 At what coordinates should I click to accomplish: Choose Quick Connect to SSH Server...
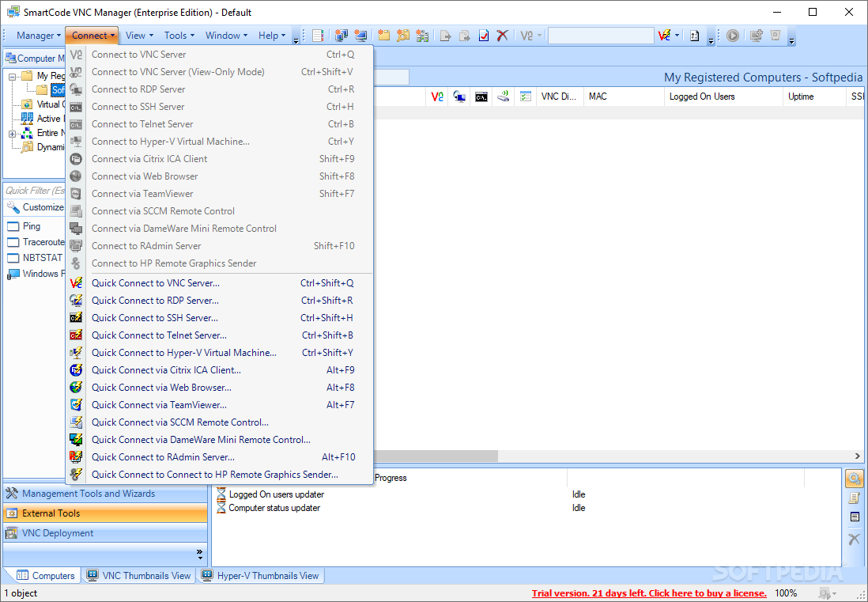pyautogui.click(x=219, y=318)
